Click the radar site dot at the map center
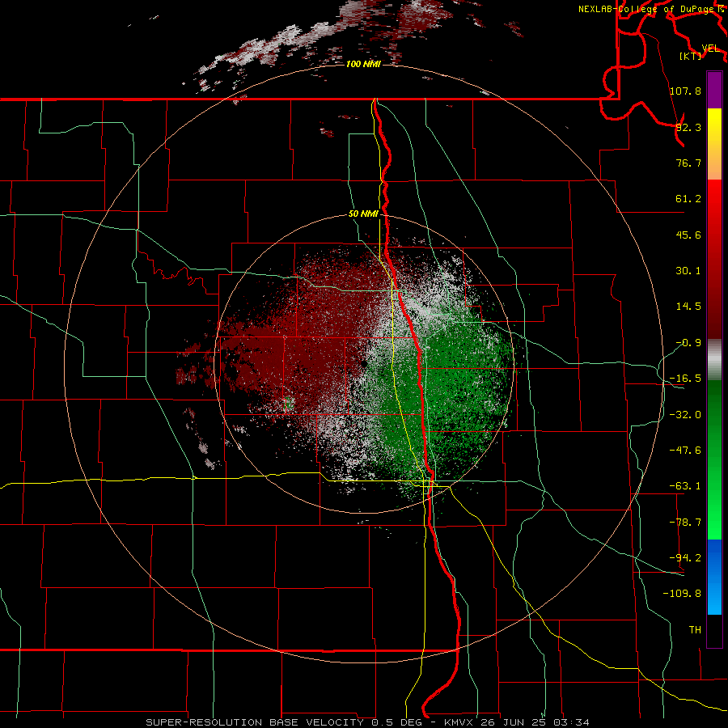Screen dimensions: 728x728 364,363
